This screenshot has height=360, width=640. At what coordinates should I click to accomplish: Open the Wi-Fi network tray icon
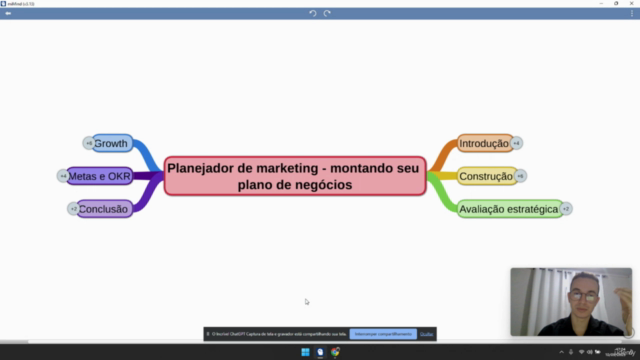(x=581, y=352)
